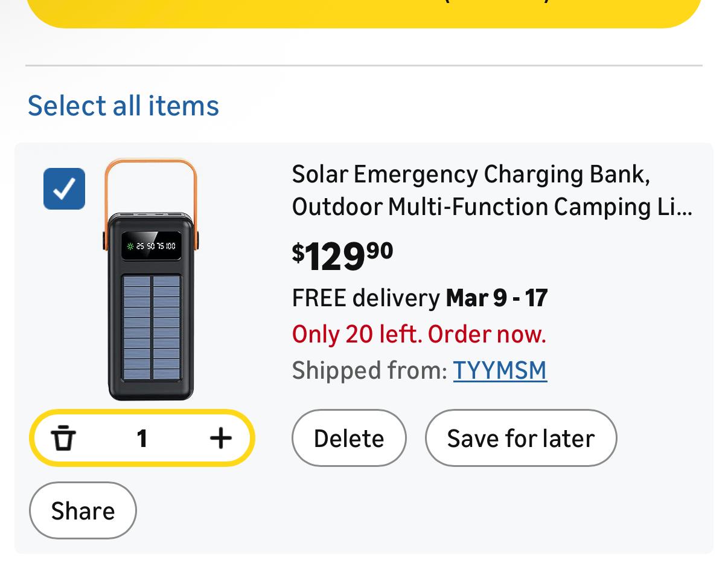
Task: Click the trash icon in quantity stepper
Action: (x=64, y=438)
